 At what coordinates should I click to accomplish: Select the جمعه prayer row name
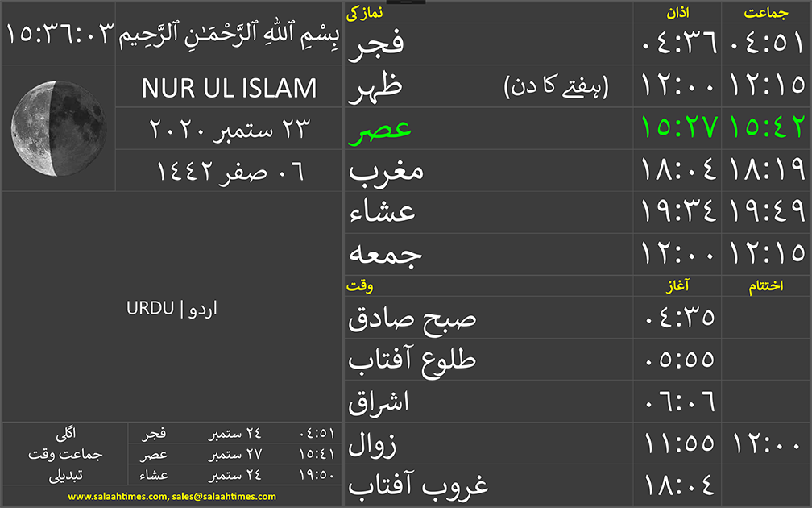tap(385, 254)
